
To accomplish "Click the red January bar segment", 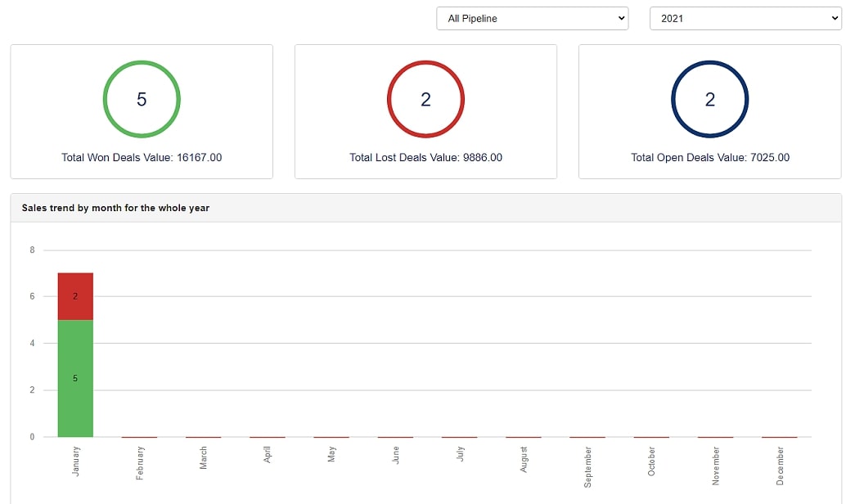I will 75,296.
